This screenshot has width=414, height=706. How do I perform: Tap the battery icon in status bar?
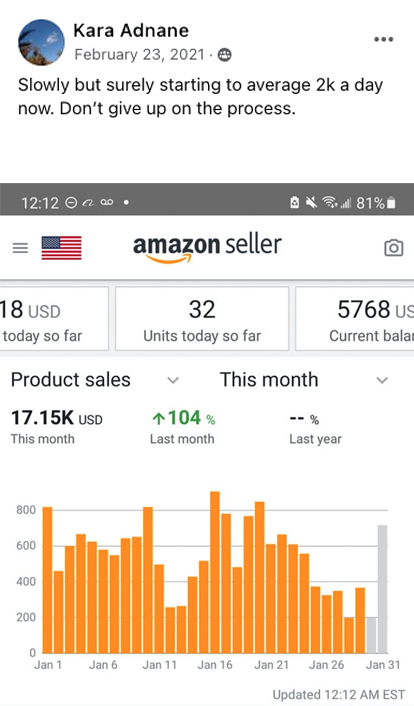pyautogui.click(x=391, y=203)
